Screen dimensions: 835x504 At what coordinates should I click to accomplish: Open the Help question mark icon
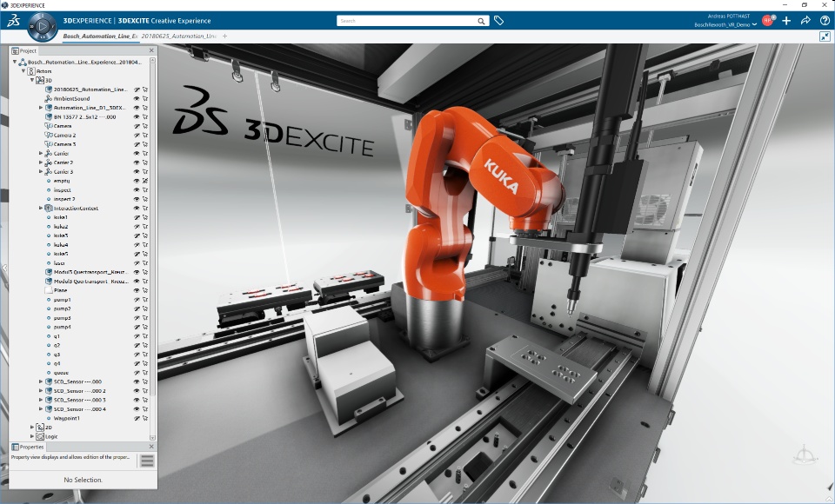[825, 20]
